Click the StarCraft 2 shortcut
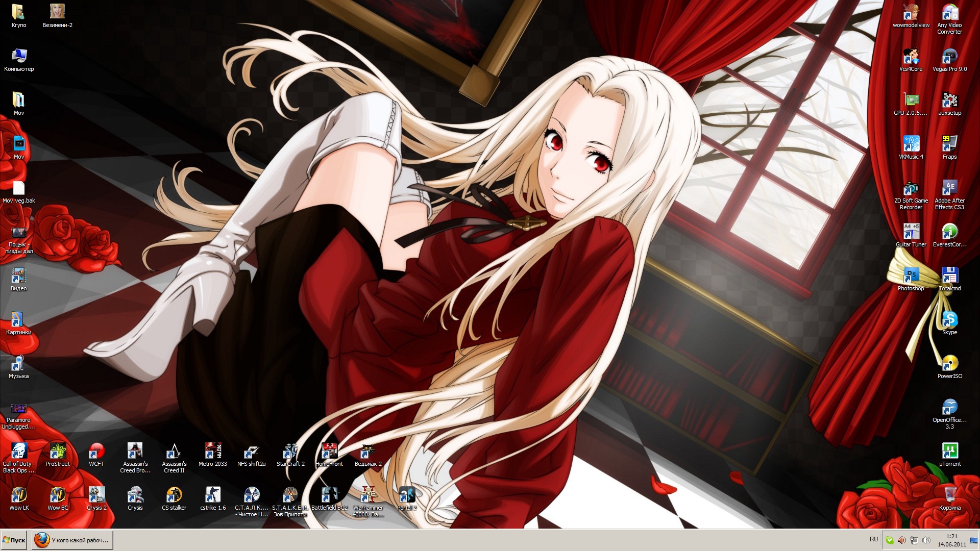This screenshot has height=551, width=980. point(290,452)
